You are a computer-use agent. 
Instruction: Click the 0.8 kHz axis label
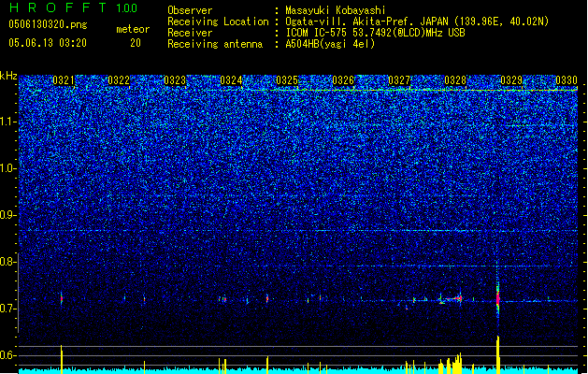pos(7,262)
